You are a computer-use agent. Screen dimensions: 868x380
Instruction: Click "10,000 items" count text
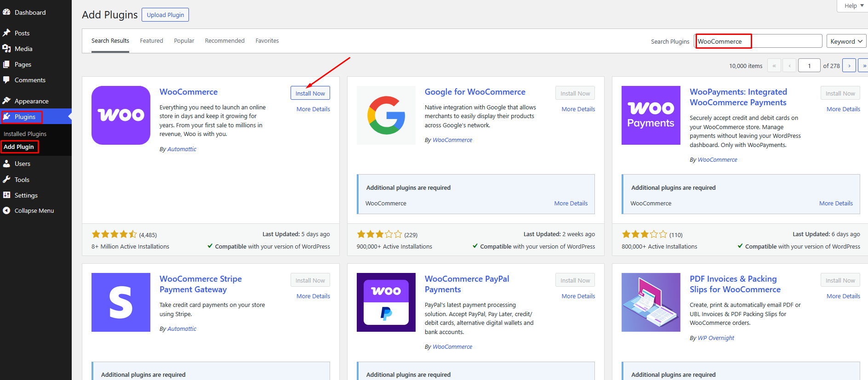tap(746, 66)
